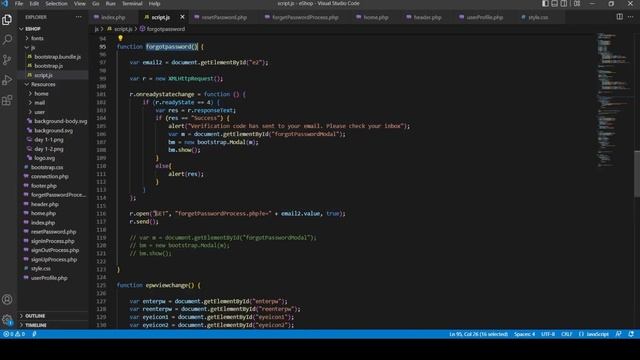
Task: Open the Edit menu
Action: (x=34, y=4)
